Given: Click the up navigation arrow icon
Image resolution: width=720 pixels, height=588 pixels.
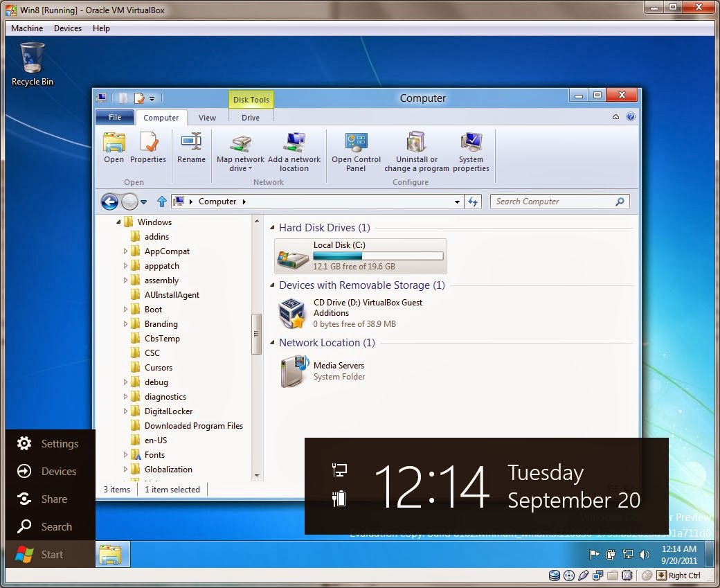Looking at the screenshot, I should tap(161, 202).
